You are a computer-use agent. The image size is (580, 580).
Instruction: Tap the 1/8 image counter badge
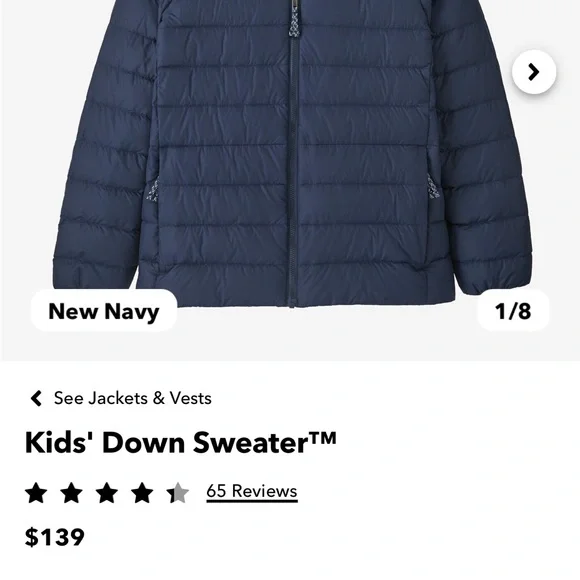tap(513, 311)
